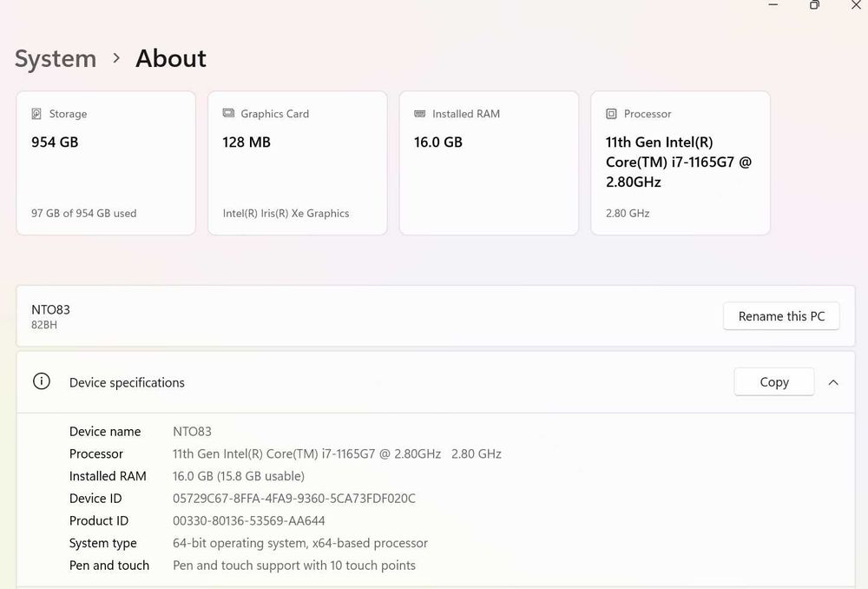Click the Product ID value text
The width and height of the screenshot is (868, 589).
(x=249, y=521)
